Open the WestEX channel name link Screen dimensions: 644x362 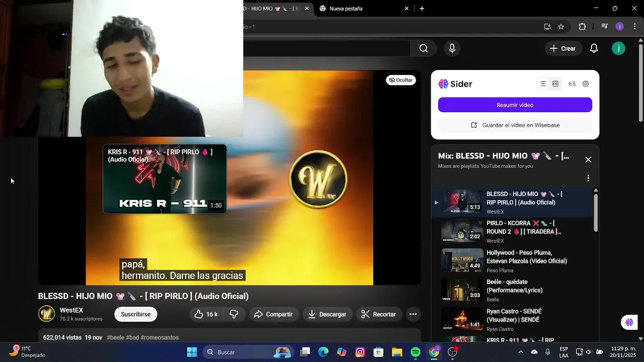pyautogui.click(x=71, y=310)
